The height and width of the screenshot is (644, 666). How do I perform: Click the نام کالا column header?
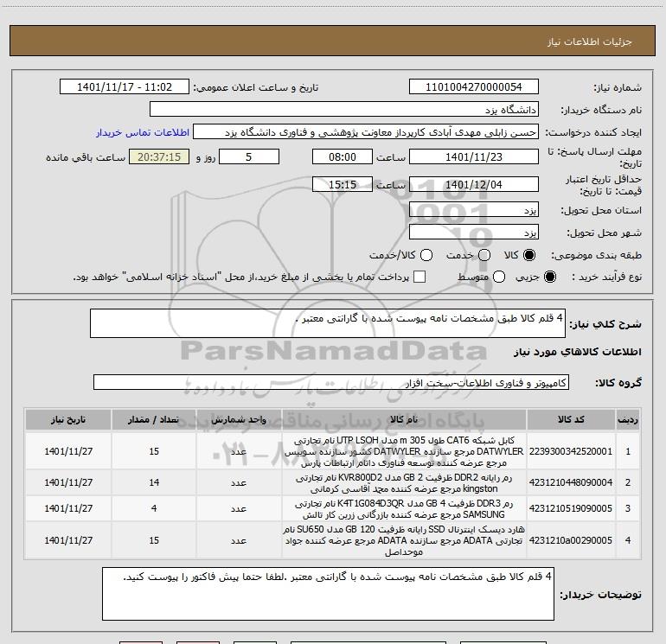[x=404, y=419]
